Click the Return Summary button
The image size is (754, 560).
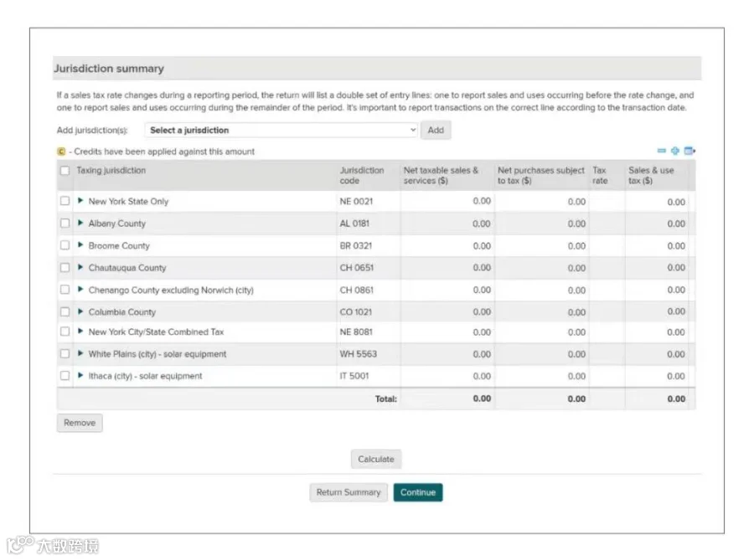(349, 492)
